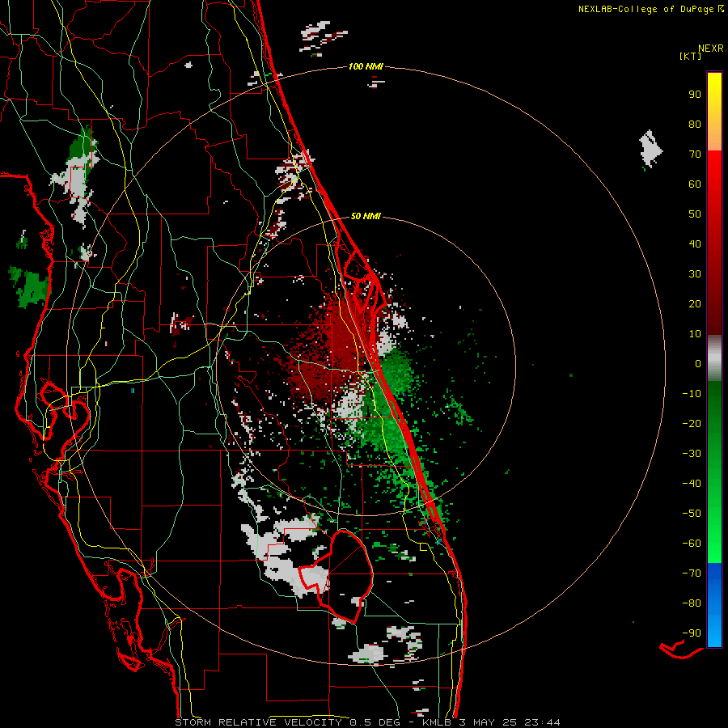The image size is (728, 728).
Task: Click the STORM RELATIVE VELOCITY caption text
Action: click(258, 722)
